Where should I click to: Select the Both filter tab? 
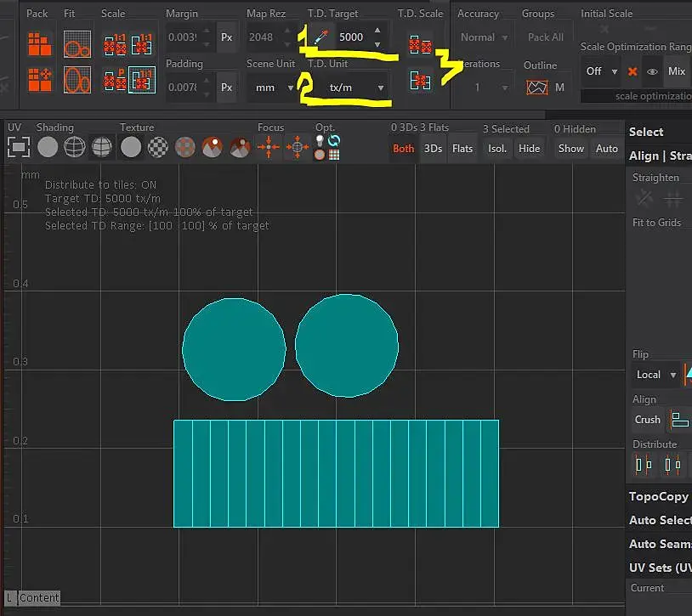pos(403,149)
